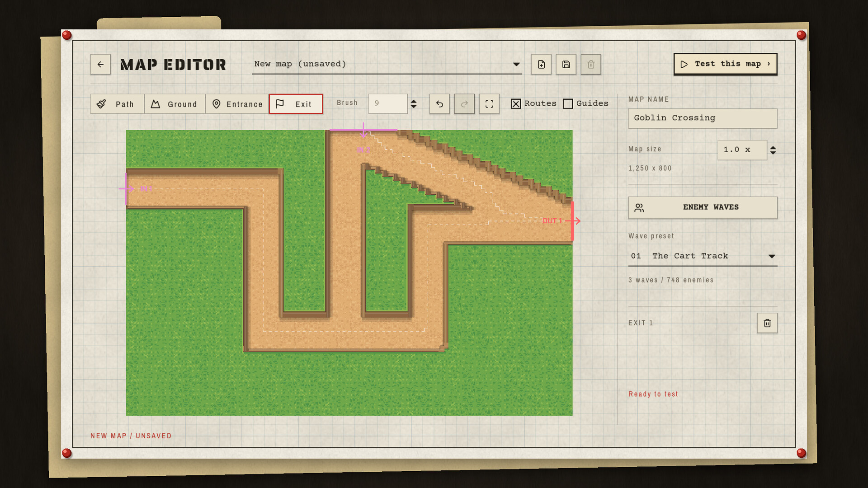Decrease map size with down arrow
Viewport: 868px width, 488px height.
point(773,153)
